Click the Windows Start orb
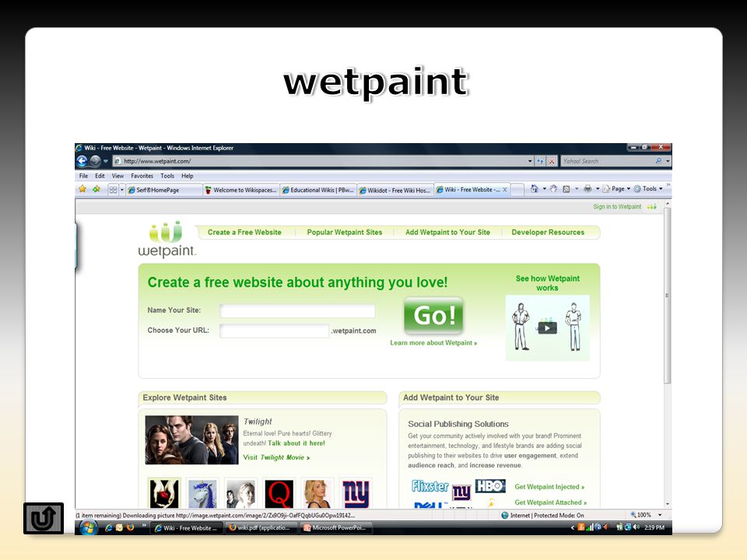 pos(89,527)
